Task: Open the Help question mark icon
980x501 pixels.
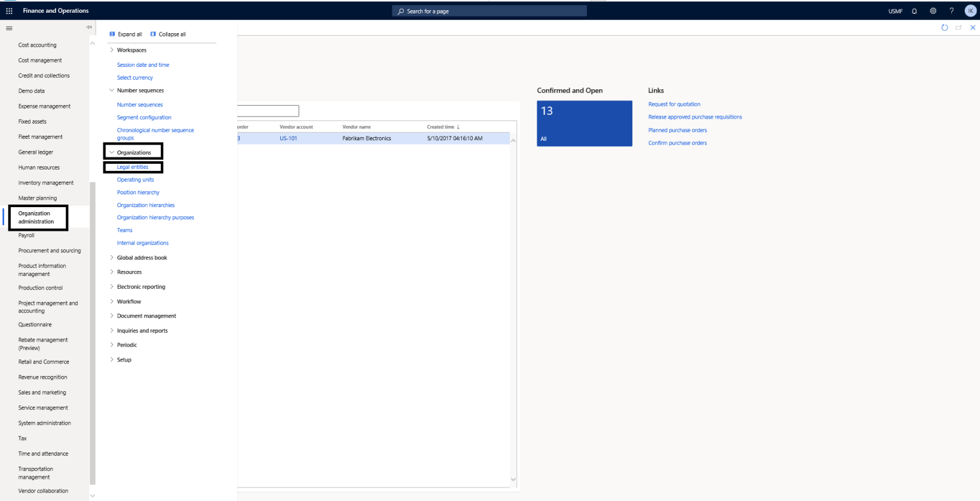Action: [951, 10]
